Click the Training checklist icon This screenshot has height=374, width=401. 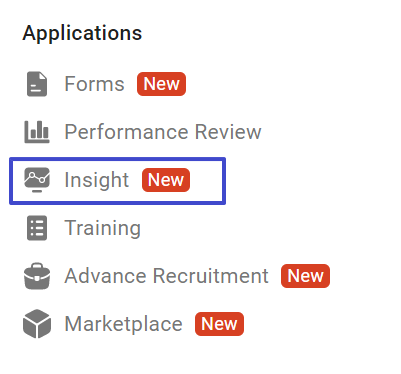[37, 228]
